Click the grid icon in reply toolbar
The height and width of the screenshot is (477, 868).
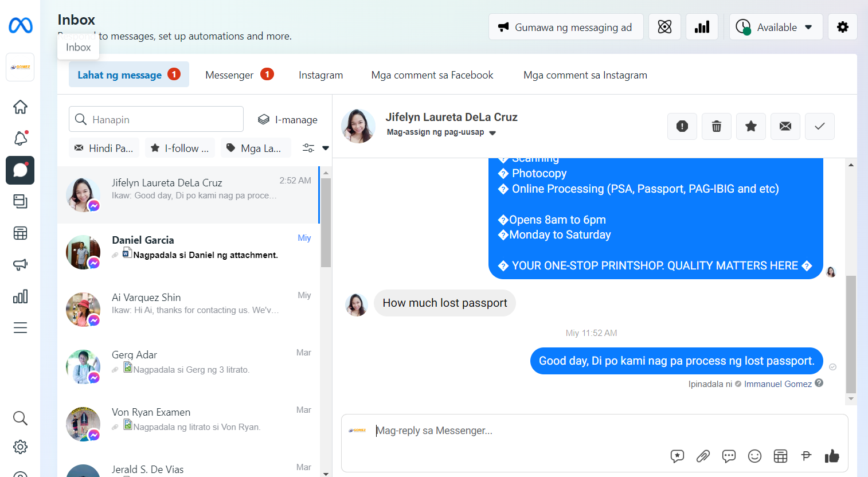click(x=780, y=456)
